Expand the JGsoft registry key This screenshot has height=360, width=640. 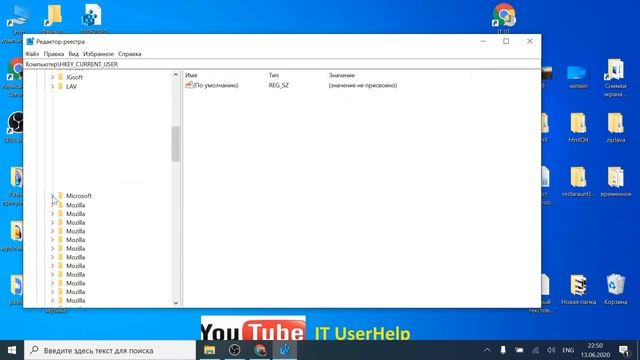[x=52, y=77]
